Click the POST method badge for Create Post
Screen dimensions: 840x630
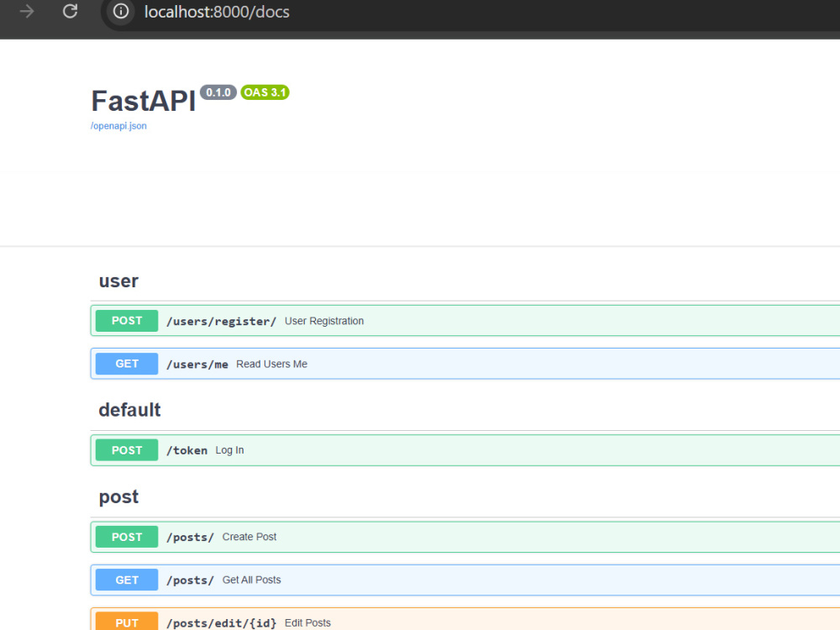pyautogui.click(x=127, y=537)
